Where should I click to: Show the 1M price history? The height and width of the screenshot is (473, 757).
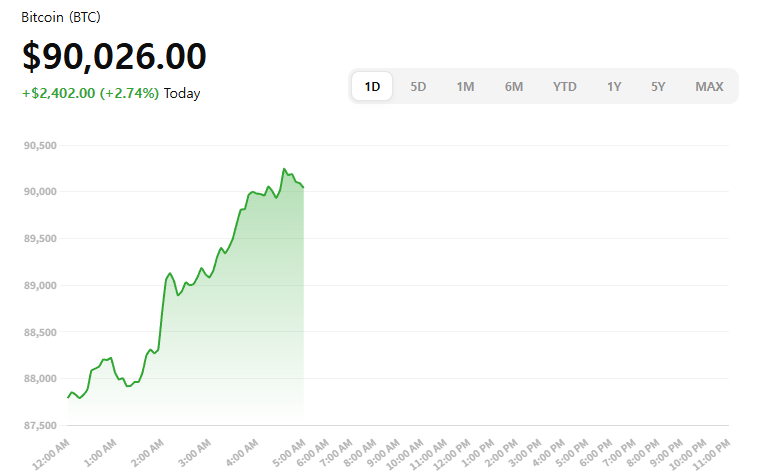465,86
